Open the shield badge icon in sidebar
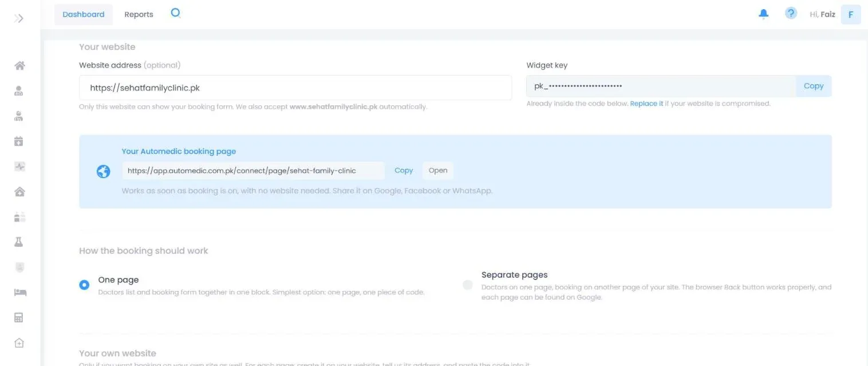Screen dimensions: 868x366 click(x=19, y=267)
